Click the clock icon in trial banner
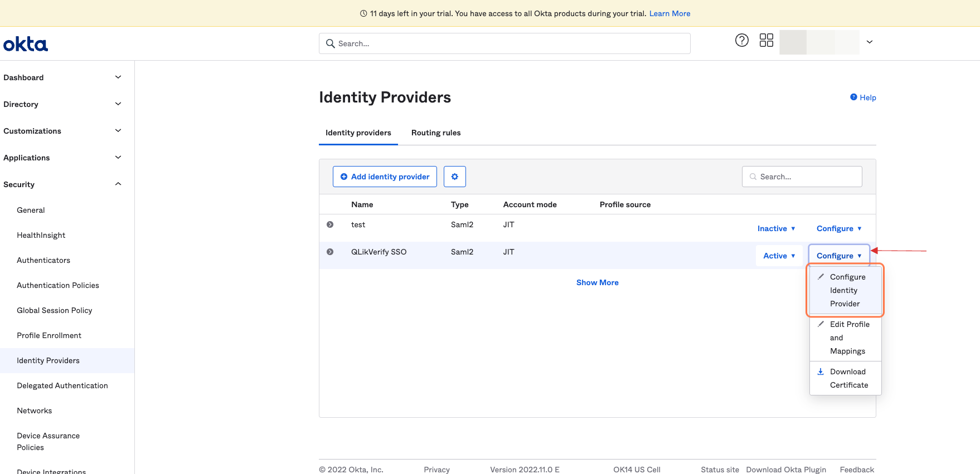The height and width of the screenshot is (474, 980). pyautogui.click(x=363, y=13)
